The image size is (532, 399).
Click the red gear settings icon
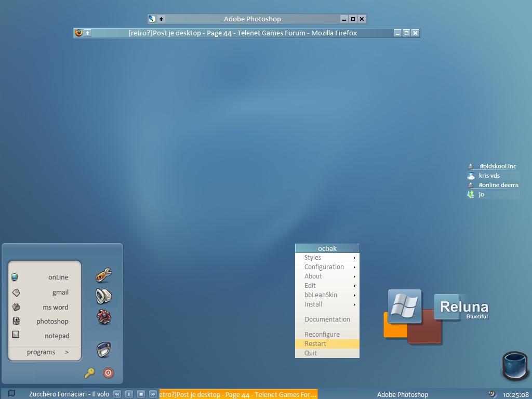point(104,316)
